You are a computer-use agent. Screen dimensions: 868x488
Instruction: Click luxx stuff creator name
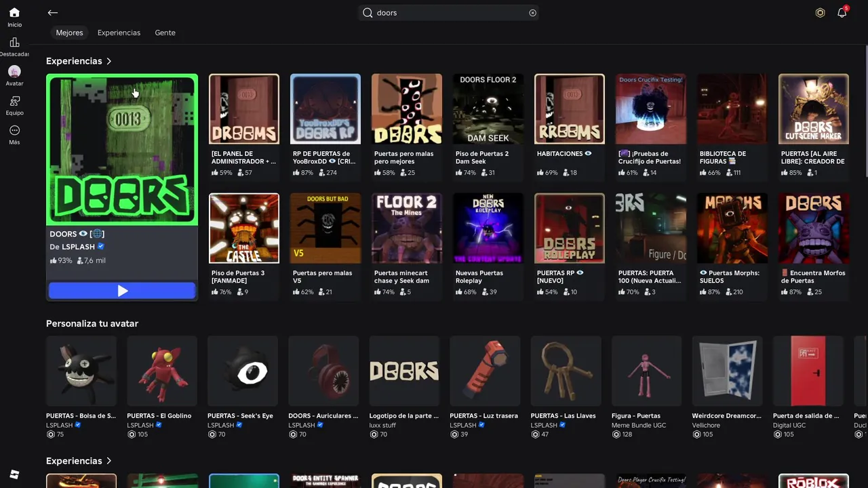pos(383,426)
